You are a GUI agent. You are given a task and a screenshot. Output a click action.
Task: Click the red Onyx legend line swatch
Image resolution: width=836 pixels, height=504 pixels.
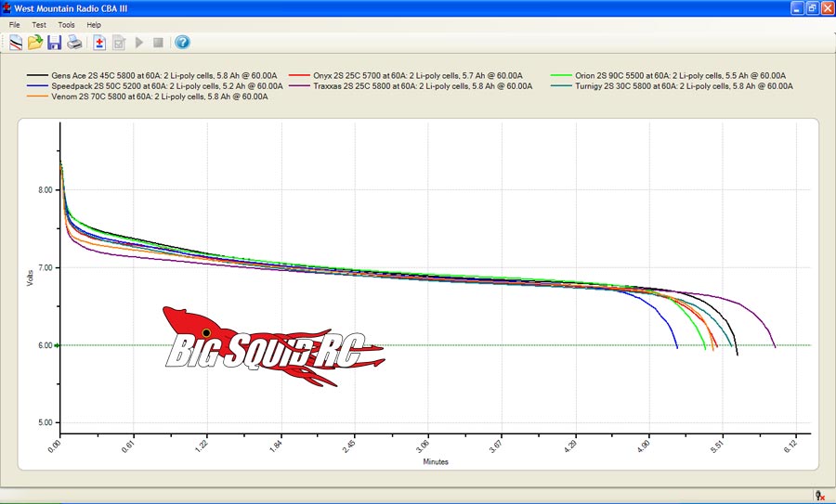point(300,76)
